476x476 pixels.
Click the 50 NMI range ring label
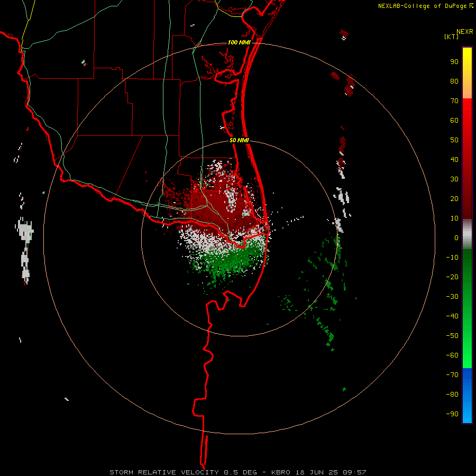click(239, 140)
